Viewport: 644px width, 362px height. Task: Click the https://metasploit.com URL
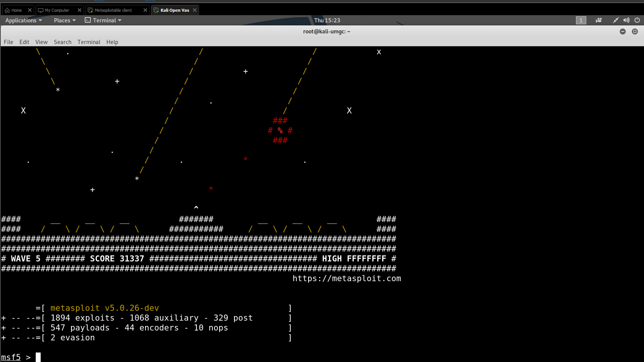[x=347, y=279]
